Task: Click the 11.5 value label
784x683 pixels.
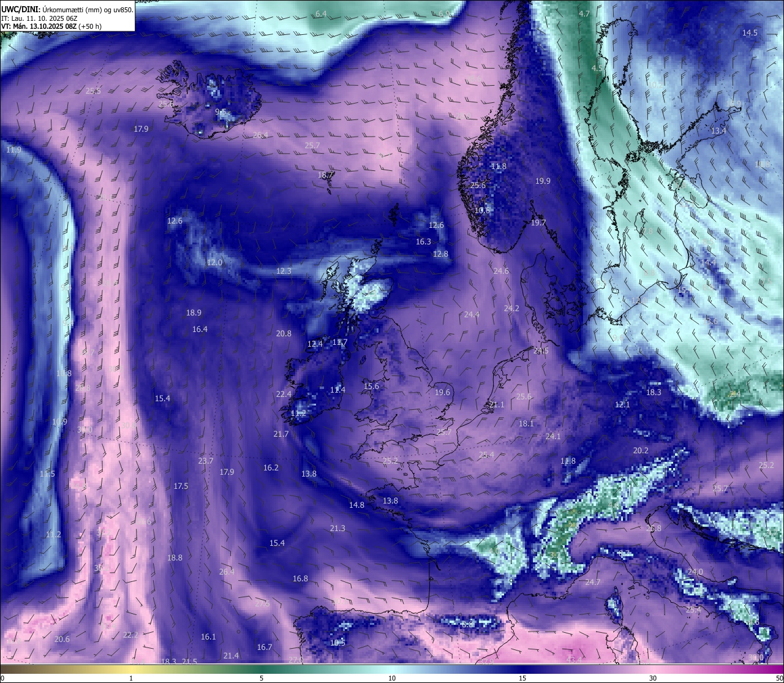Action: pyautogui.click(x=47, y=474)
